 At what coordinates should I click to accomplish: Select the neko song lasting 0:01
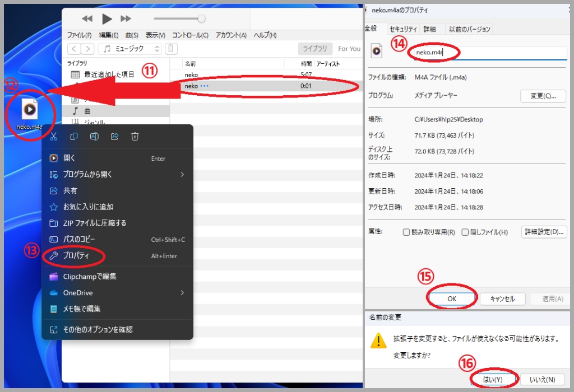pyautogui.click(x=266, y=86)
